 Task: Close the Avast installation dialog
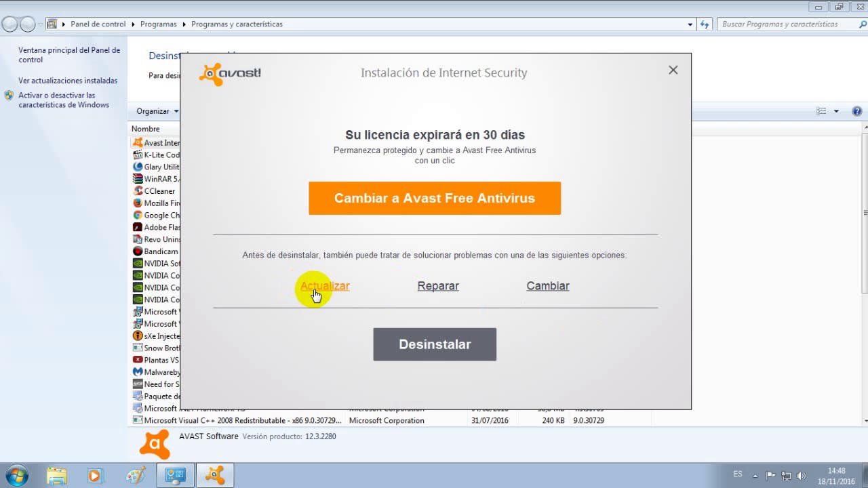tap(673, 70)
